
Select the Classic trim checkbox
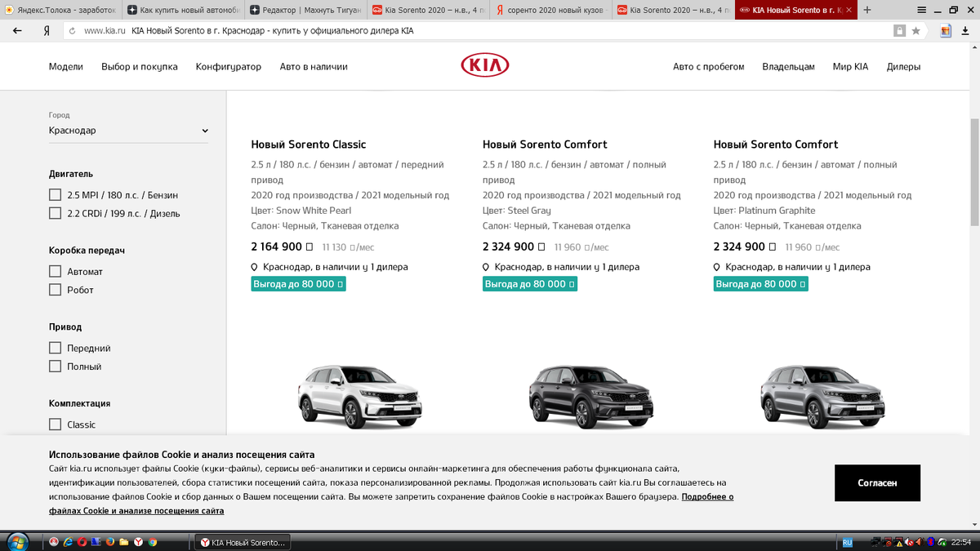[55, 424]
